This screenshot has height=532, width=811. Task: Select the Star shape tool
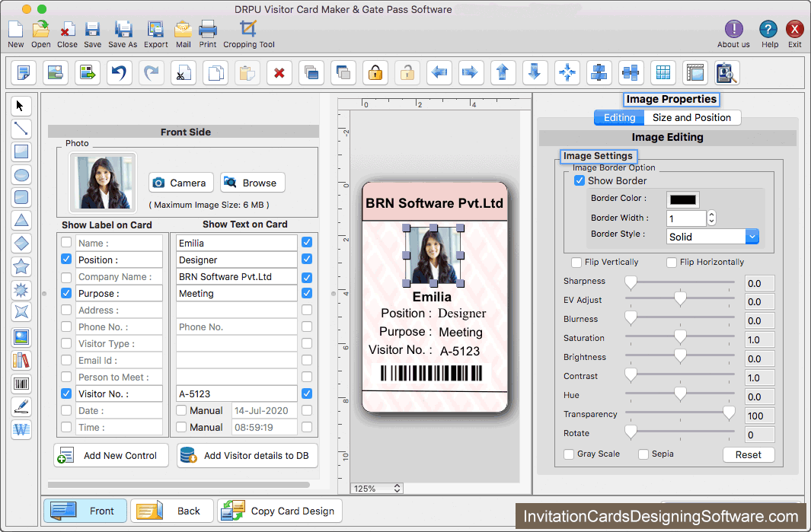click(21, 267)
